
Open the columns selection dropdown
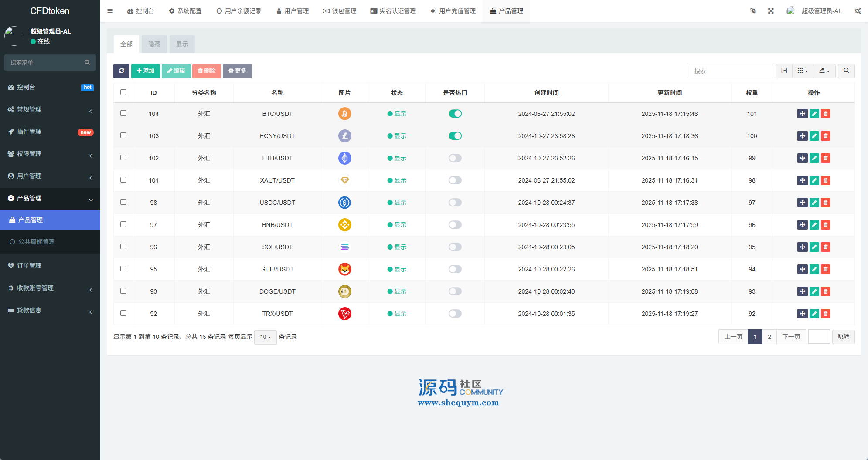pos(803,71)
